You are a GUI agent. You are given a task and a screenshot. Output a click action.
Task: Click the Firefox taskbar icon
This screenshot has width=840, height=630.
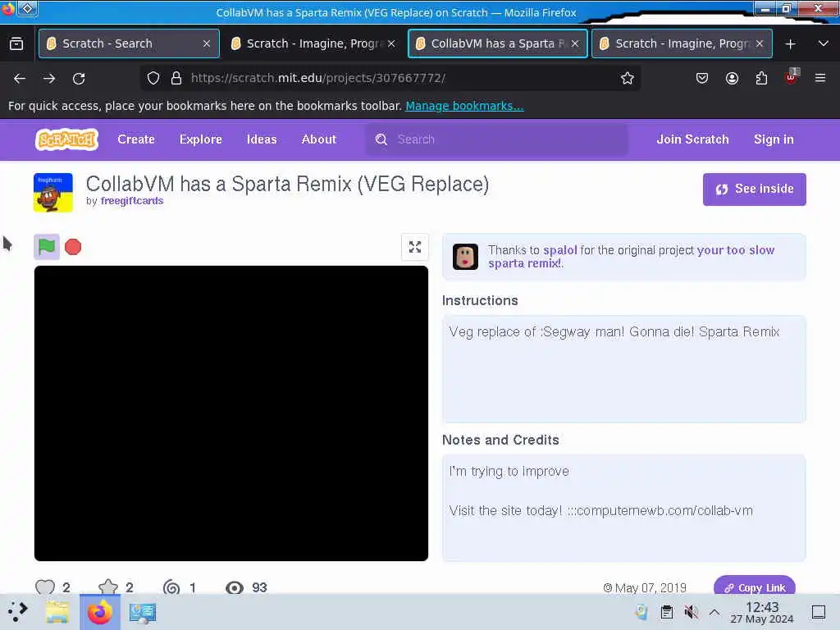pyautogui.click(x=99, y=612)
